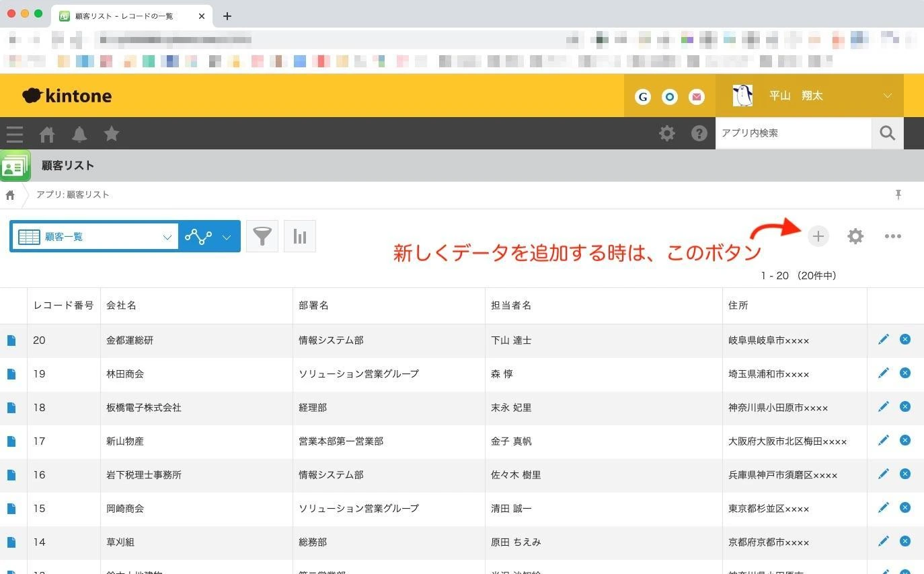Screen dimensions: 924x574
Task: Open a new browser tab
Action: tap(227, 16)
